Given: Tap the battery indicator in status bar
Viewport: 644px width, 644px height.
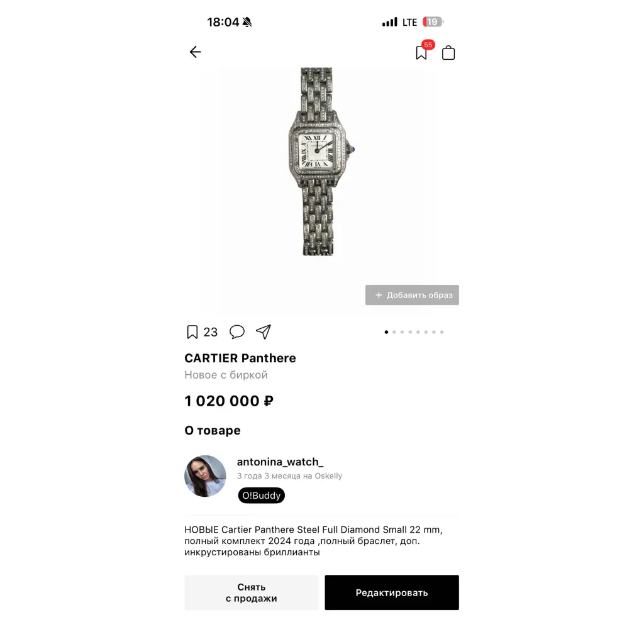Looking at the screenshot, I should [x=433, y=22].
